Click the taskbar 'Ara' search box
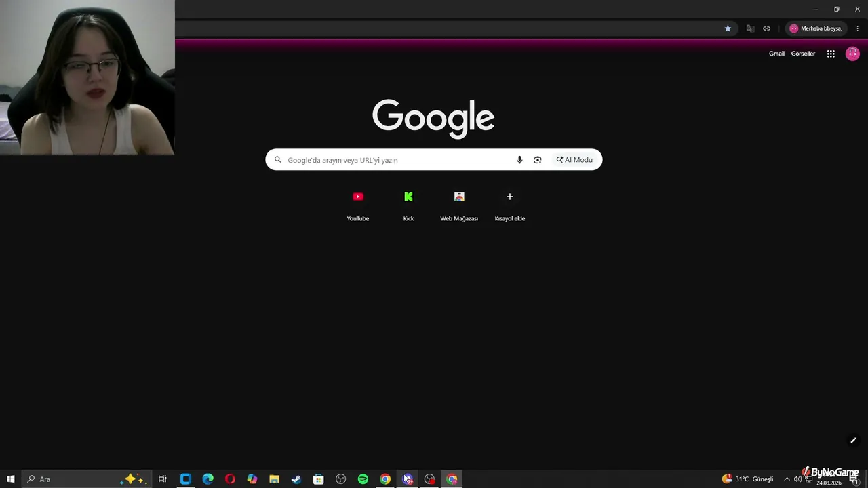The image size is (868, 488). coord(86,479)
